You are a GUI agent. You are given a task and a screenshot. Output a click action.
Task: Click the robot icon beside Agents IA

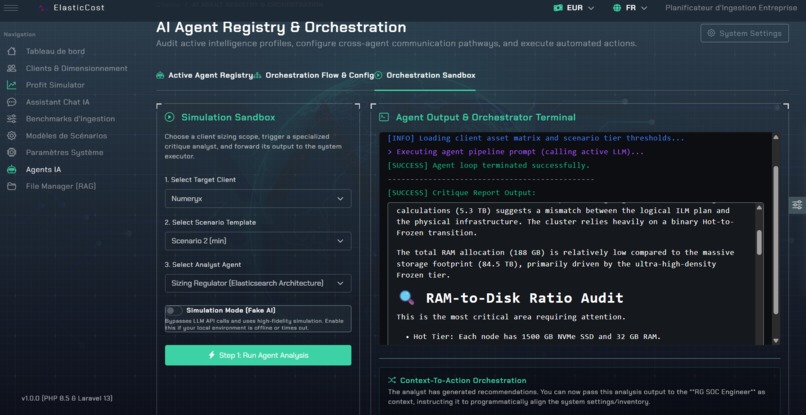coord(11,169)
